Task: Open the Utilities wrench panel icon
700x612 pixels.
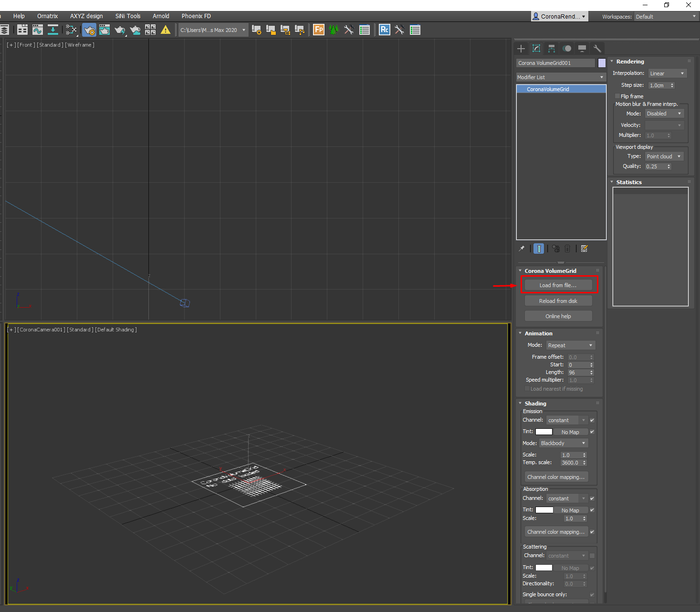Action: 597,49
